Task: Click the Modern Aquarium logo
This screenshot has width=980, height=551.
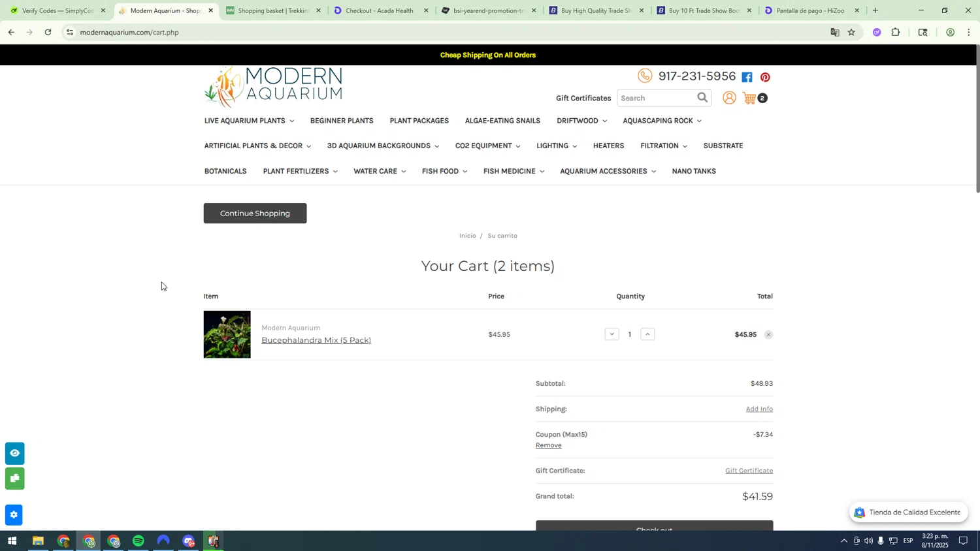Action: point(273,87)
